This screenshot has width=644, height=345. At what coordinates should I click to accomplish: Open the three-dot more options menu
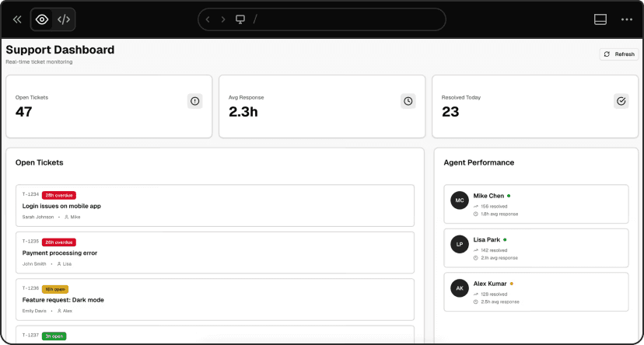(x=627, y=19)
